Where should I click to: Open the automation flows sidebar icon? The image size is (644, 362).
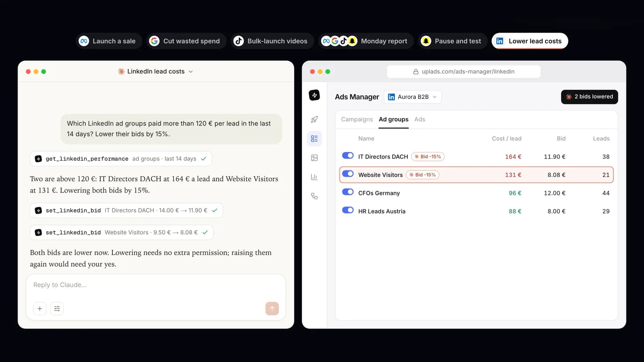[x=314, y=196]
